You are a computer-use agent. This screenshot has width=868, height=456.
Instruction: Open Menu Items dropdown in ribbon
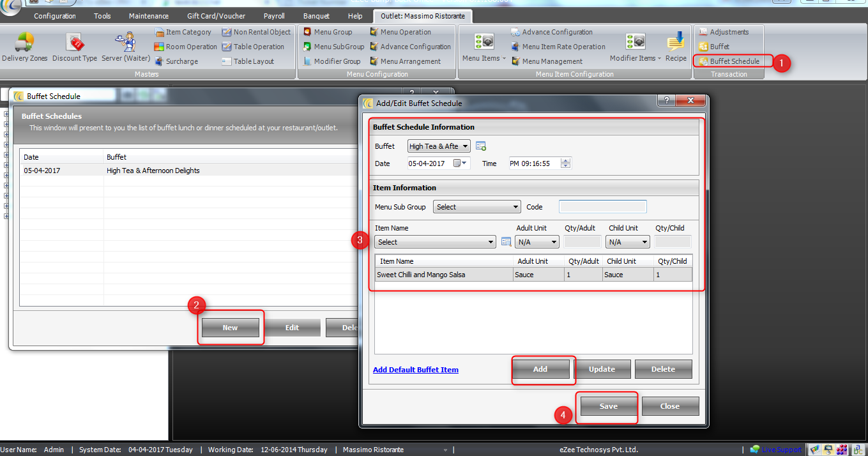click(483, 47)
